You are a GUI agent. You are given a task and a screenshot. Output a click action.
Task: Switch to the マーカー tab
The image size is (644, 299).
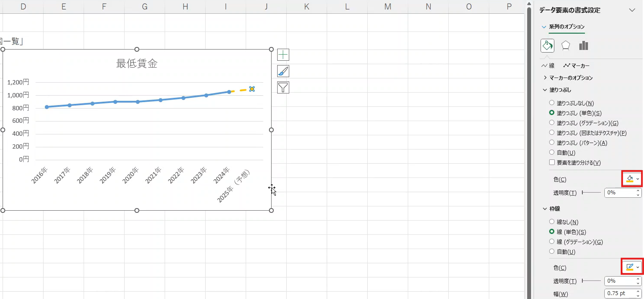[576, 66]
